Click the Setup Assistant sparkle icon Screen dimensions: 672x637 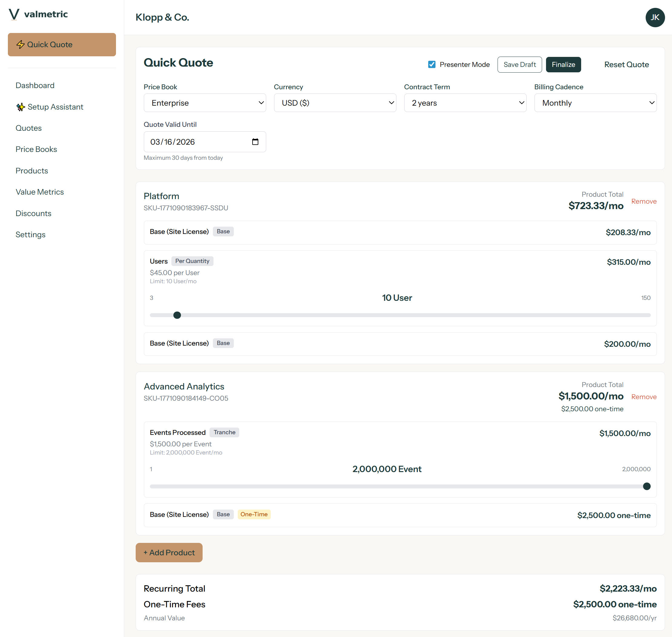(21, 107)
